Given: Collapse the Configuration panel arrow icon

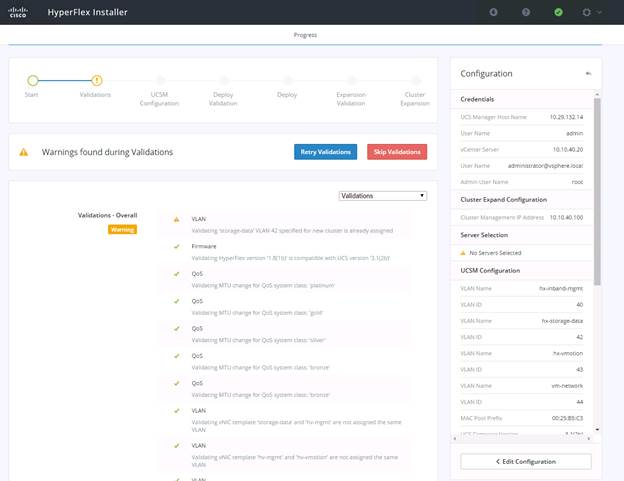Looking at the screenshot, I should (588, 74).
